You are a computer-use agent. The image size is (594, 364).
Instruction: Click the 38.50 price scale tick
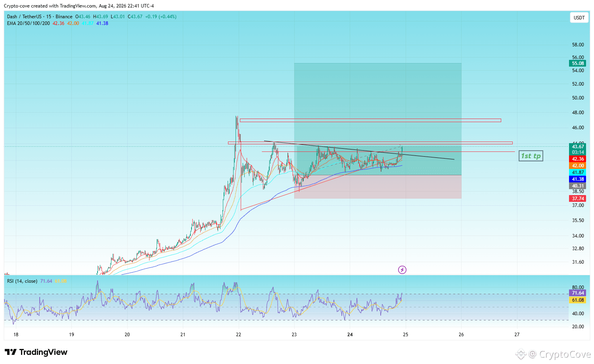(578, 192)
